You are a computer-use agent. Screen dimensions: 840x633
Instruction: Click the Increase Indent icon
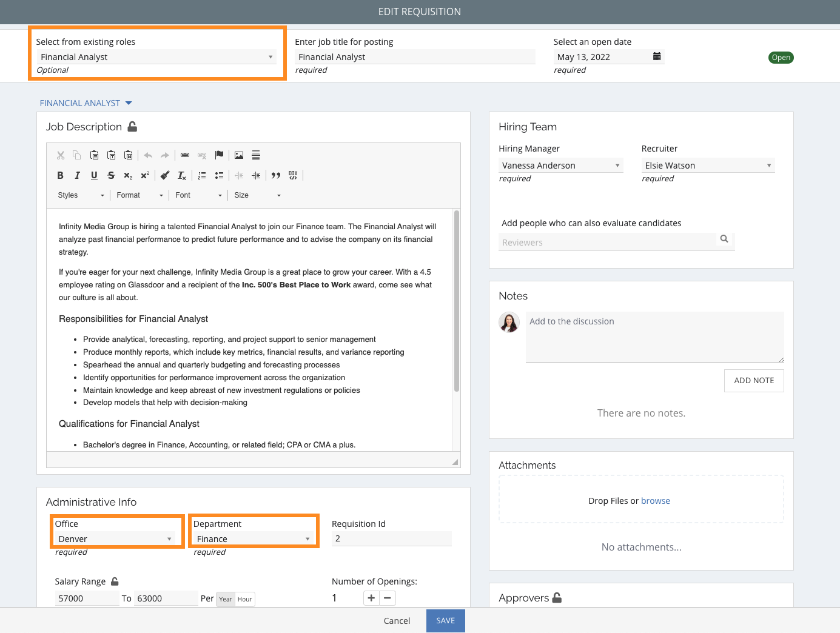(256, 175)
